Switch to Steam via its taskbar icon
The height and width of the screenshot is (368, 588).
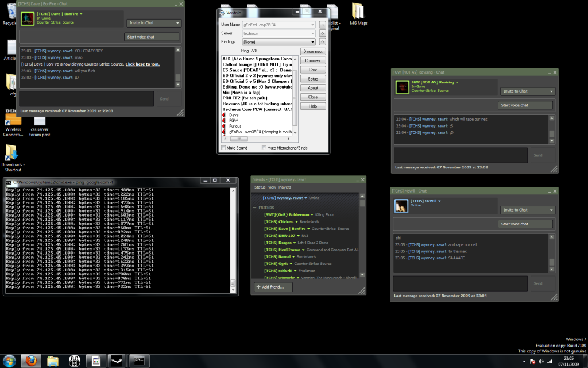[117, 361]
